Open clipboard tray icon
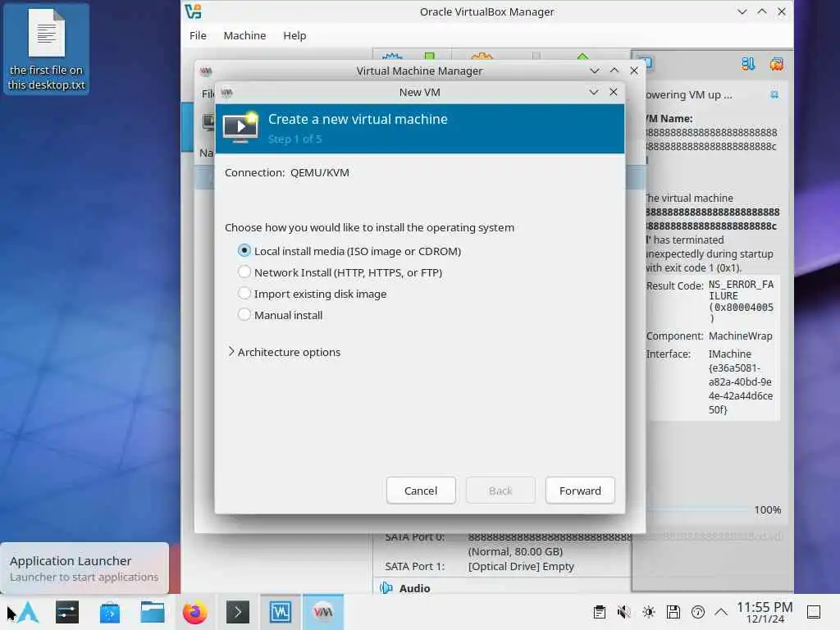Screen dimensions: 840x630 click(600, 612)
